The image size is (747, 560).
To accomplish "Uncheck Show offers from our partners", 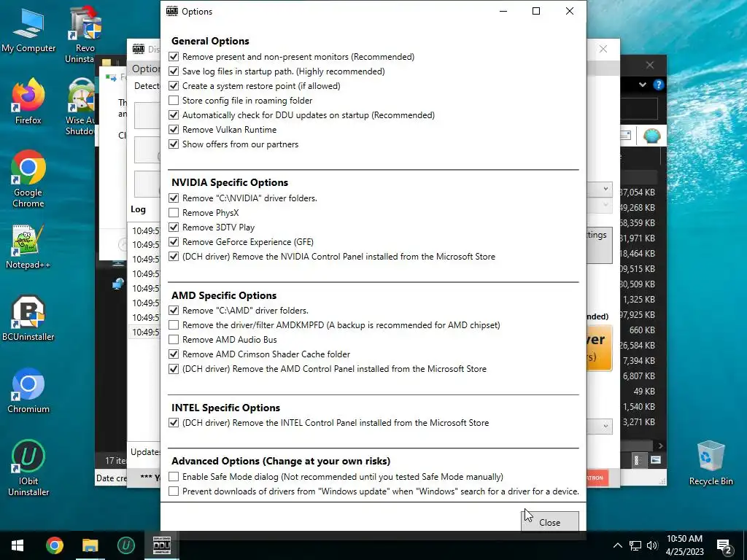I will click(x=174, y=144).
